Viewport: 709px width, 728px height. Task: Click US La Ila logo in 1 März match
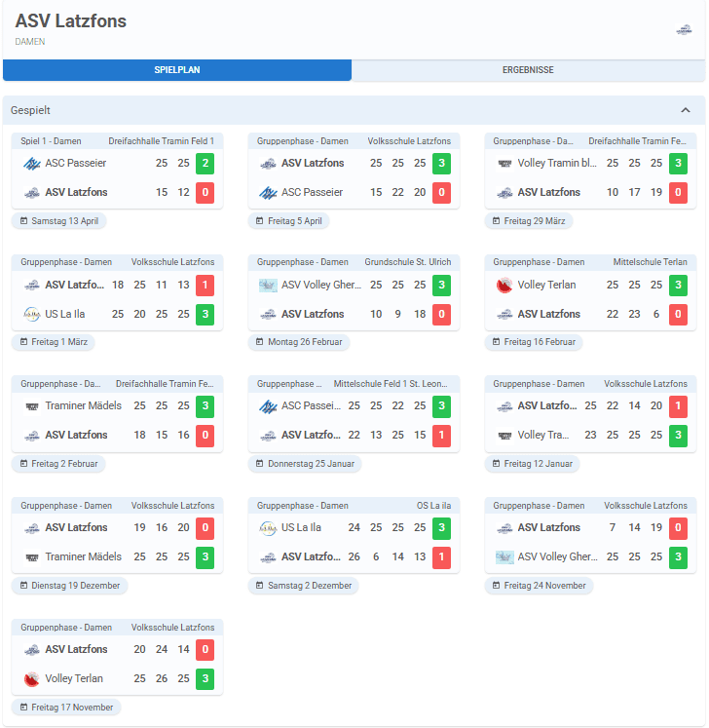pyautogui.click(x=31, y=314)
